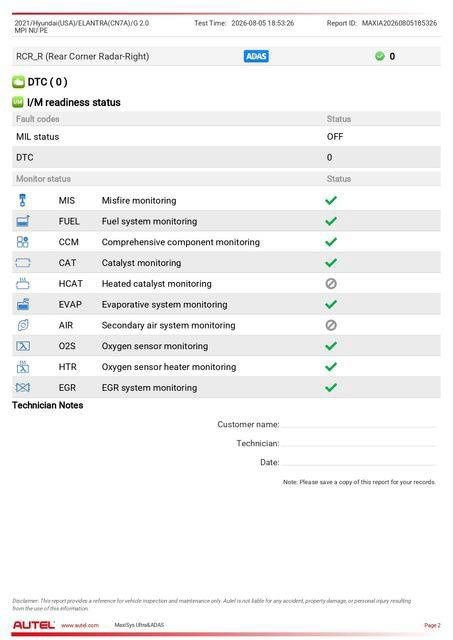453x640 pixels.
Task: Click the HCAT not-supported status symbol
Action: tap(331, 284)
